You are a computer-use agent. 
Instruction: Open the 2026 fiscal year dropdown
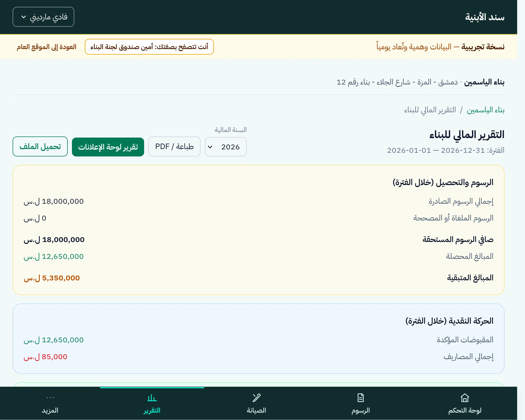point(225,147)
